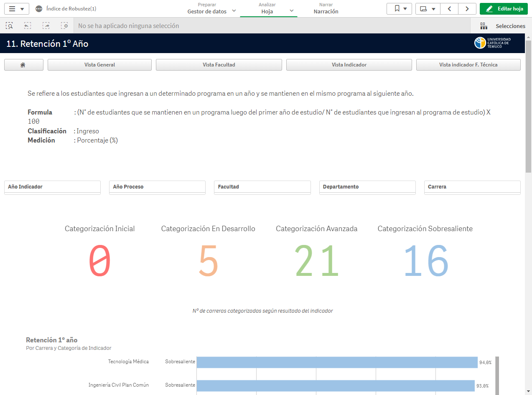Go to the previous sheet arrow

click(449, 9)
